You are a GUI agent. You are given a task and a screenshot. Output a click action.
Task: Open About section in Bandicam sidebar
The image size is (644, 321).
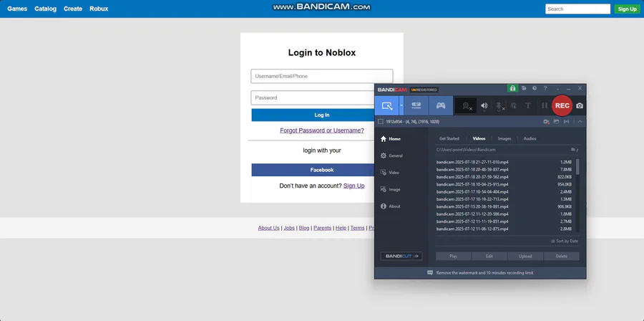[x=390, y=206]
